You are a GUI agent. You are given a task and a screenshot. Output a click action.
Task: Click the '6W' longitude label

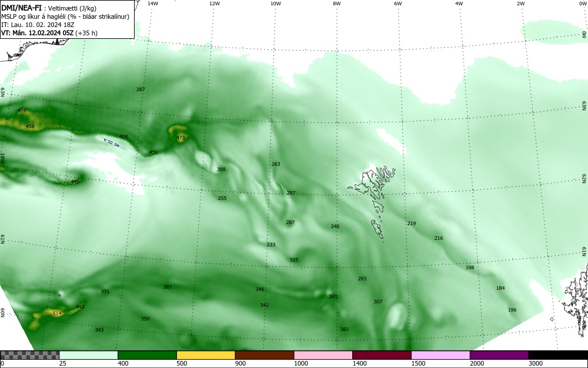[x=398, y=4]
